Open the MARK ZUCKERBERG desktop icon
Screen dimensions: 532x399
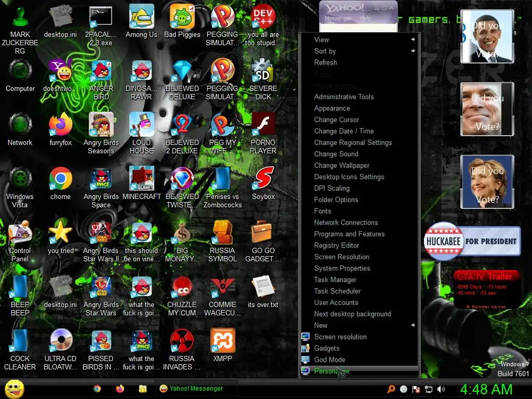pyautogui.click(x=20, y=29)
